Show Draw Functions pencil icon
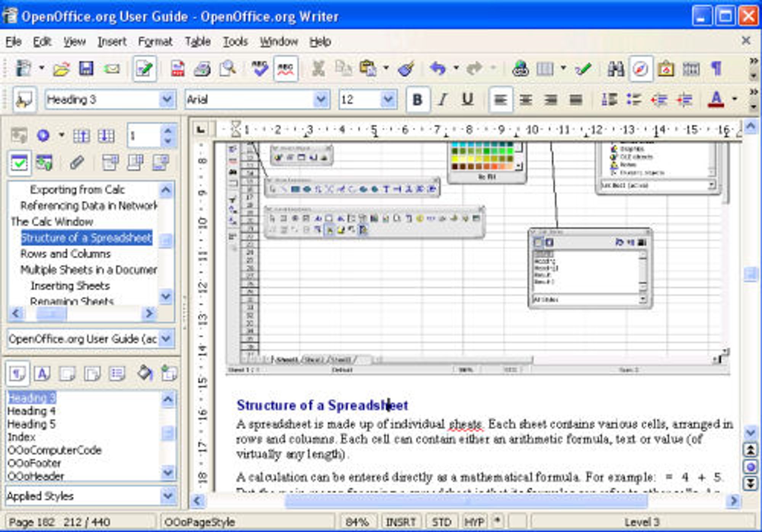762x532 pixels. click(583, 69)
